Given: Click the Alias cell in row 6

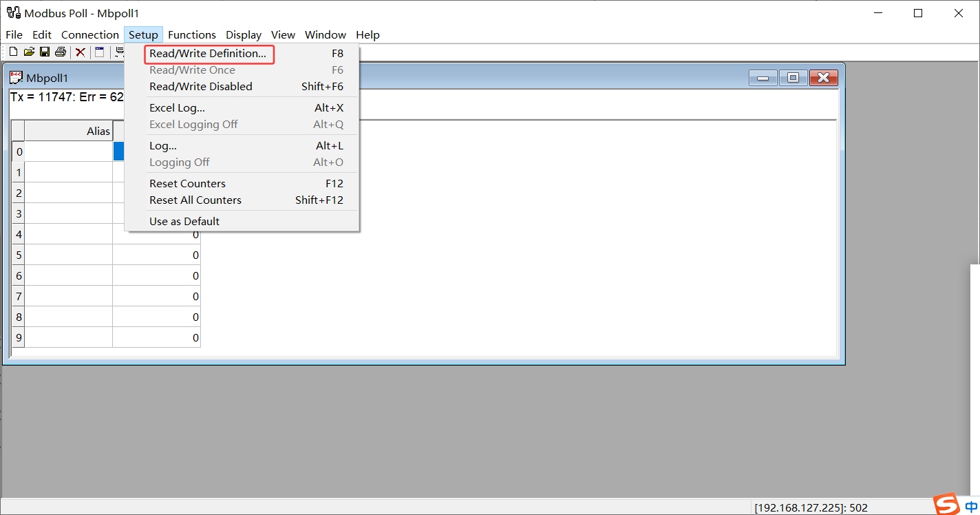Looking at the screenshot, I should (69, 275).
